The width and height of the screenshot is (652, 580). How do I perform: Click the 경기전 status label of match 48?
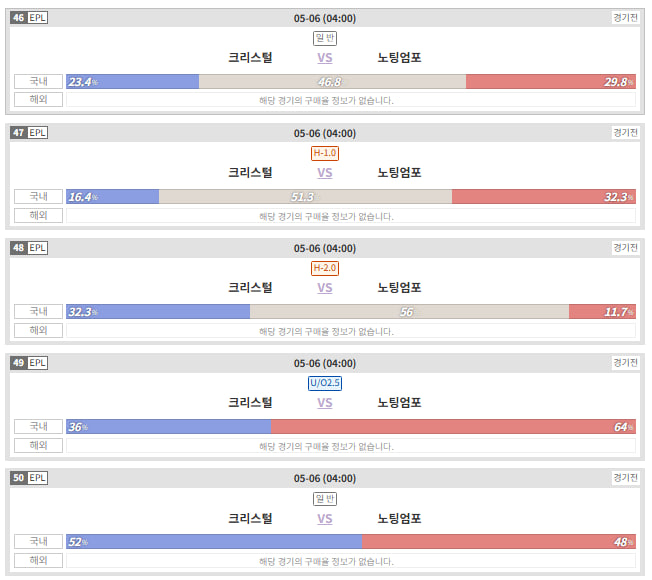[625, 248]
